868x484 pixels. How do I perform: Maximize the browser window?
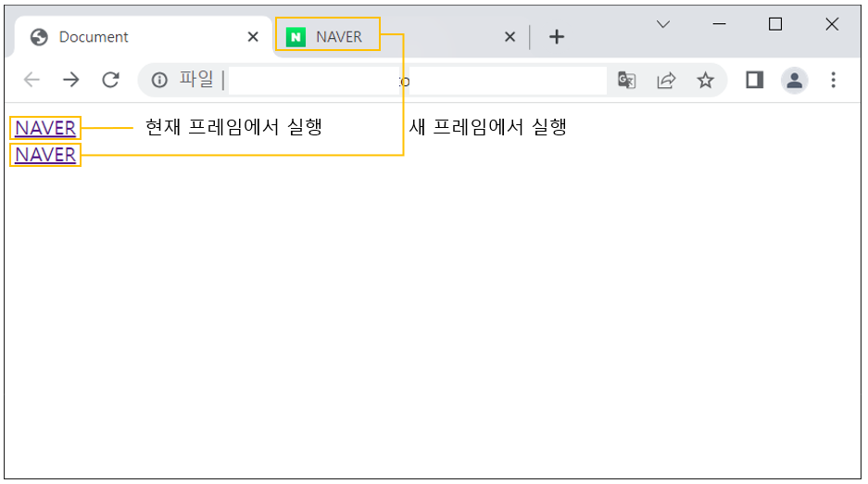point(775,24)
